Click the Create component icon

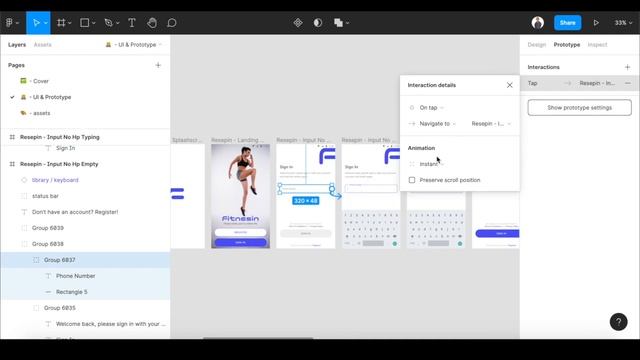pos(298,23)
